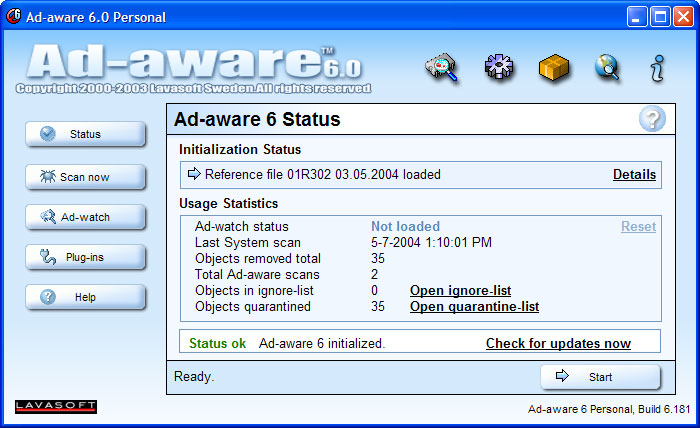Open the Plug-ins section

(85, 257)
